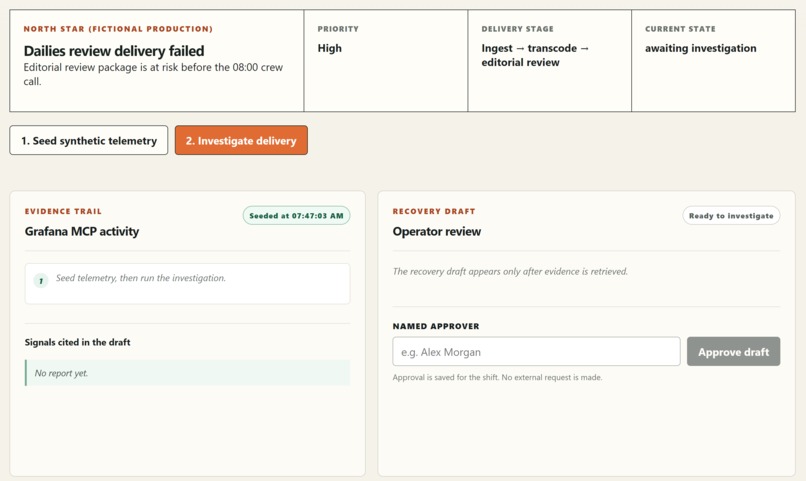Click the 'Ingest → transcode → editorial review' stage text
Screen dimensions: 806x481
point(535,55)
